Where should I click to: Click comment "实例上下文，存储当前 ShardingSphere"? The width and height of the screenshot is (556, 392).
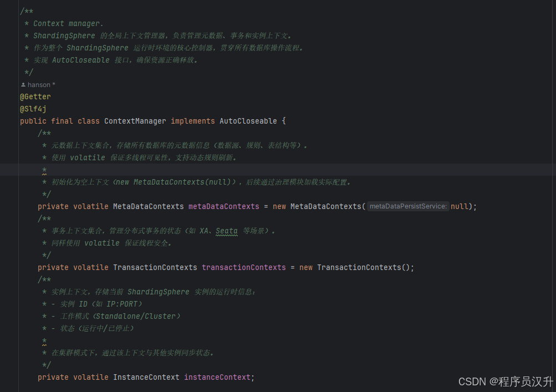(120, 292)
